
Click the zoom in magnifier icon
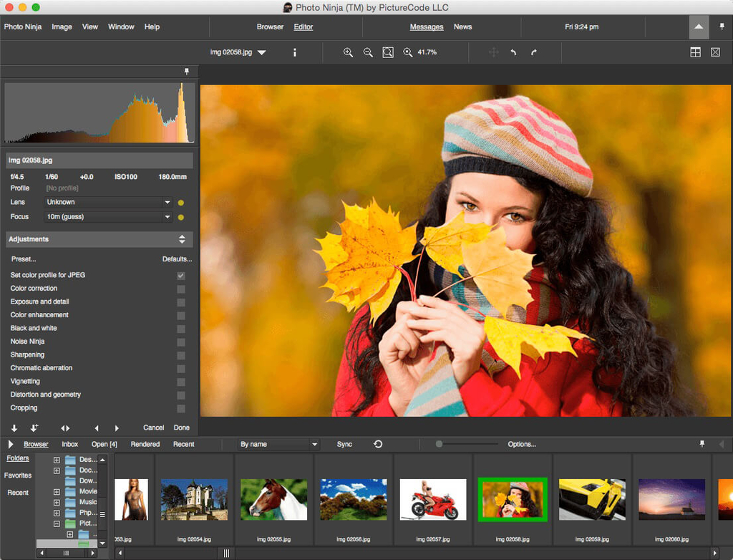tap(348, 52)
